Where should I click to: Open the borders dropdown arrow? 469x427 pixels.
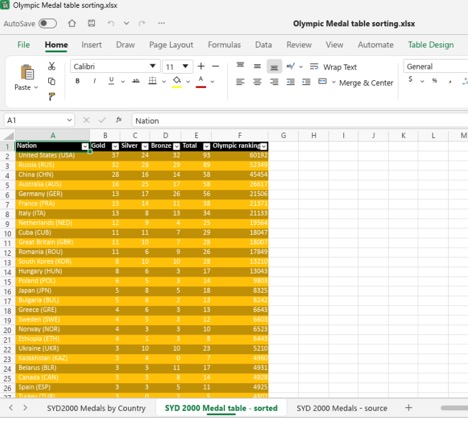click(164, 82)
